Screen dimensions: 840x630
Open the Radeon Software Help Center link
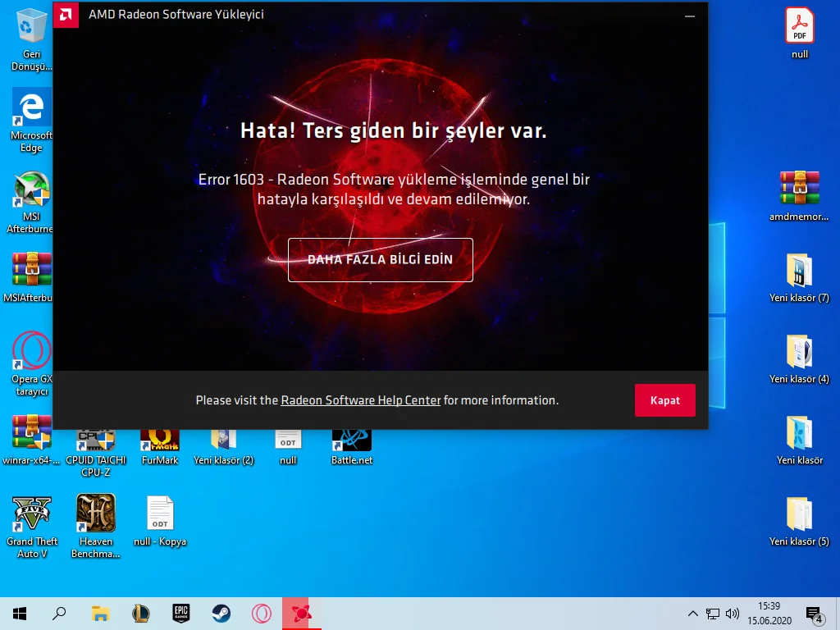(x=361, y=400)
